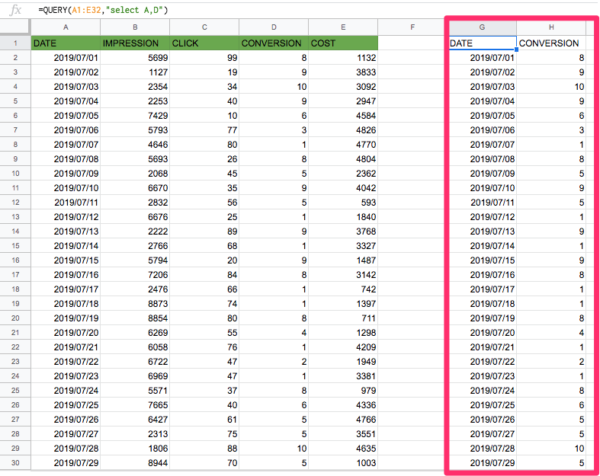Select column E header
The width and height of the screenshot is (600, 476).
pos(343,27)
